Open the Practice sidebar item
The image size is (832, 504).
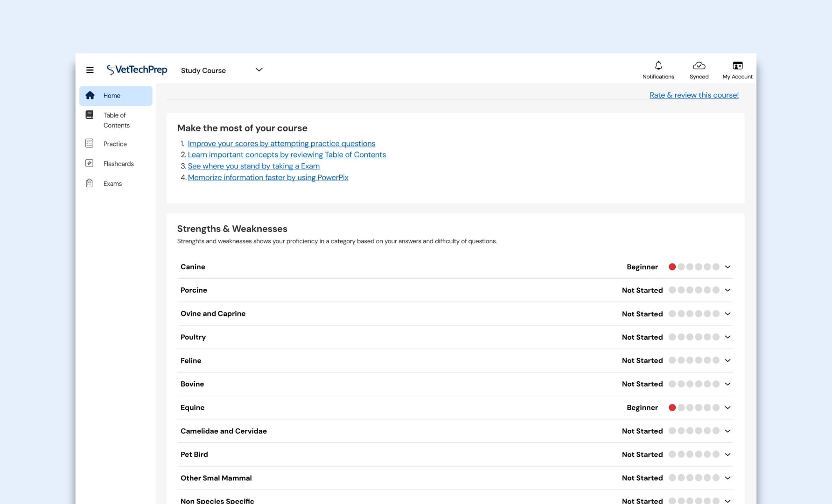(115, 144)
